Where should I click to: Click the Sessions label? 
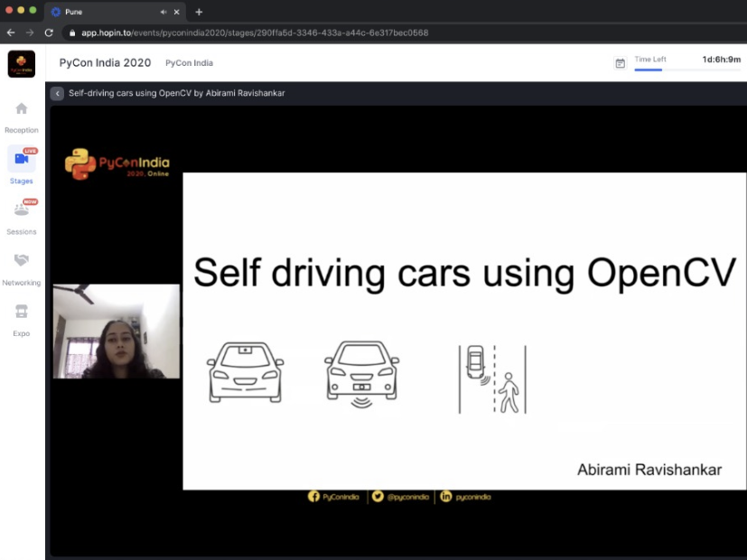click(x=22, y=232)
